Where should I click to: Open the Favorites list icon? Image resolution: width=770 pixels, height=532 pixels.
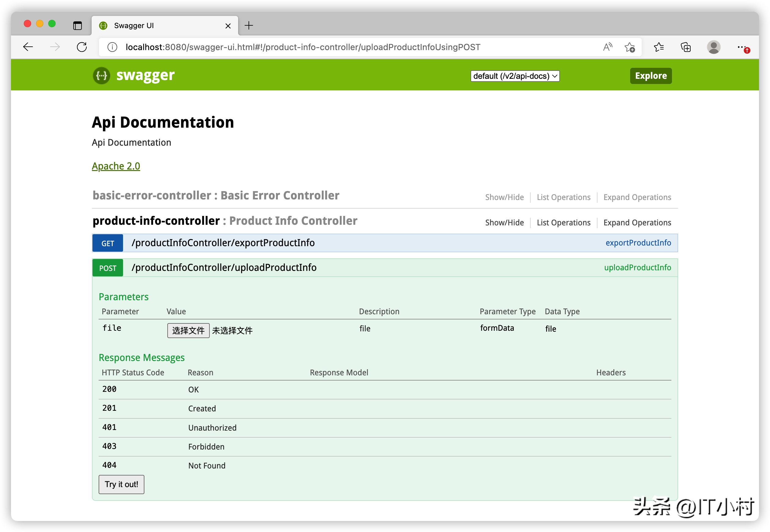(x=659, y=47)
